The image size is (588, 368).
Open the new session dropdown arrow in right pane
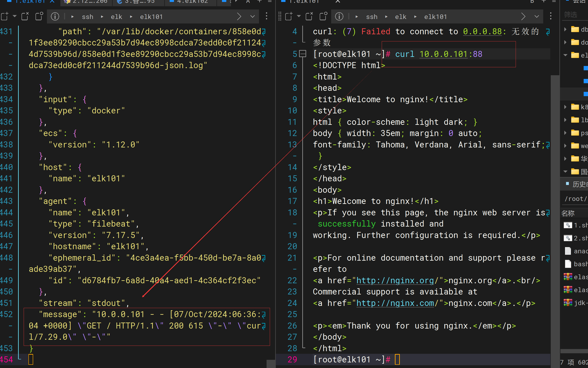(299, 16)
